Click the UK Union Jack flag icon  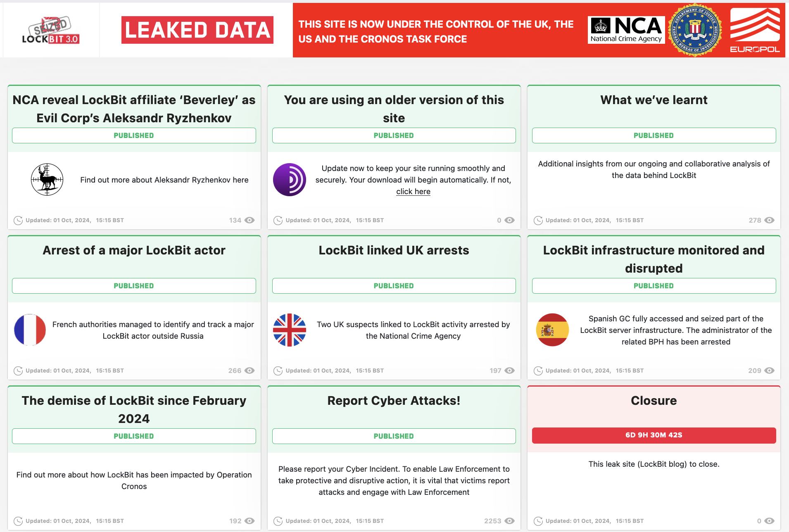[x=289, y=330]
